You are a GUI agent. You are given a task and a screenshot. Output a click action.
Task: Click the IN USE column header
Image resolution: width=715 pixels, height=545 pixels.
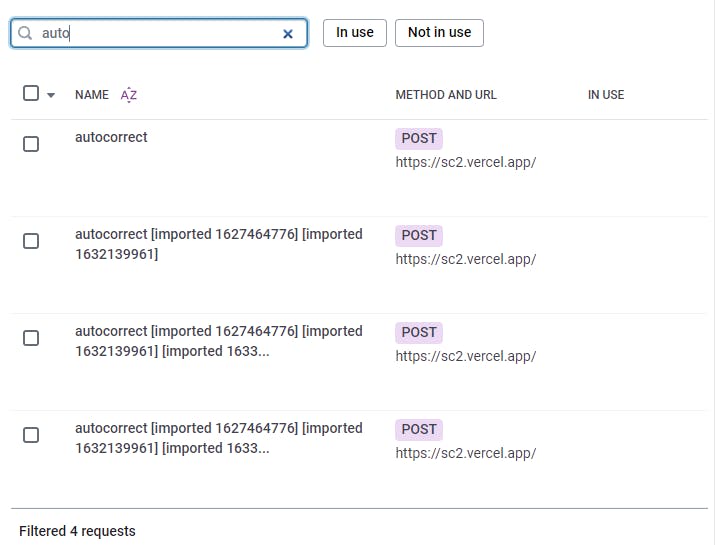606,95
